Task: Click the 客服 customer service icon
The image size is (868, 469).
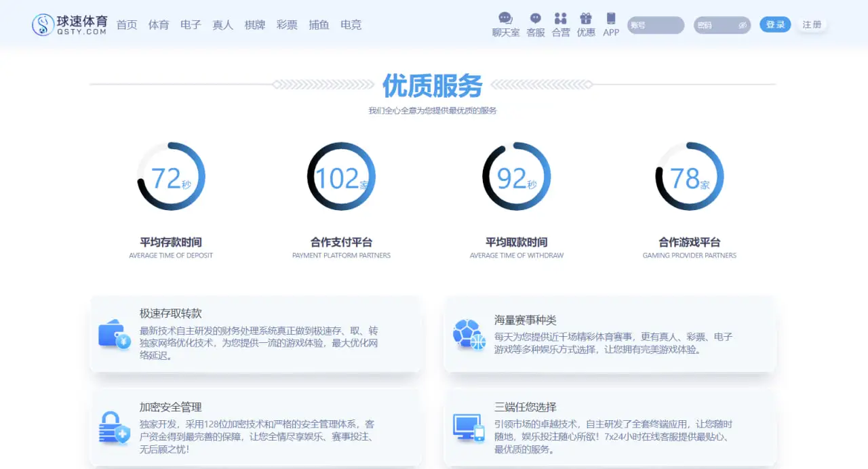Action: [536, 19]
